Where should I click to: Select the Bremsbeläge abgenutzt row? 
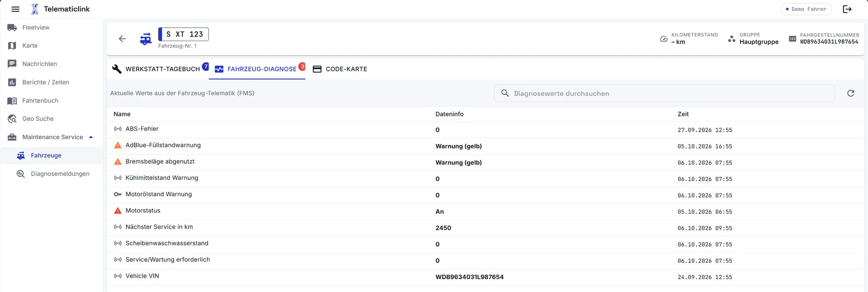tap(485, 163)
